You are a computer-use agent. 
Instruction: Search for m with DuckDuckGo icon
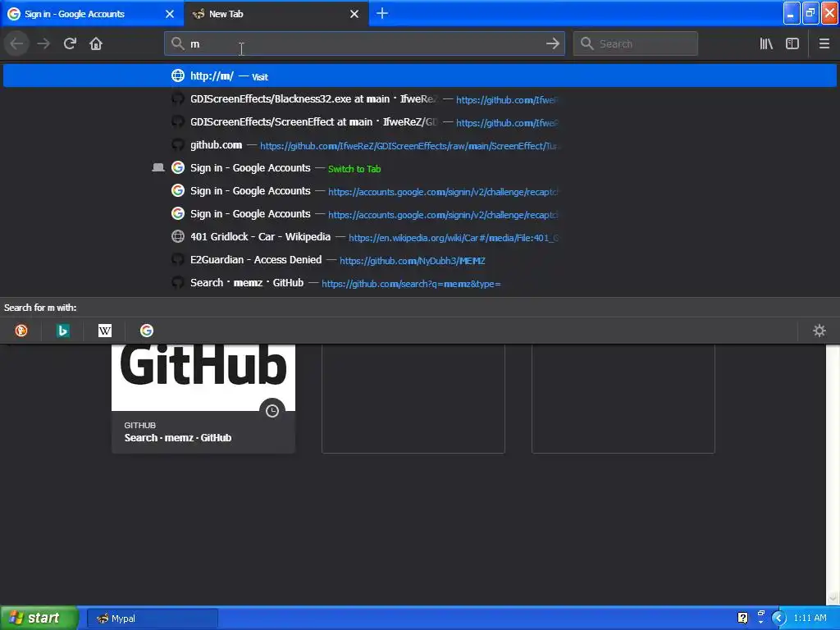coord(21,331)
